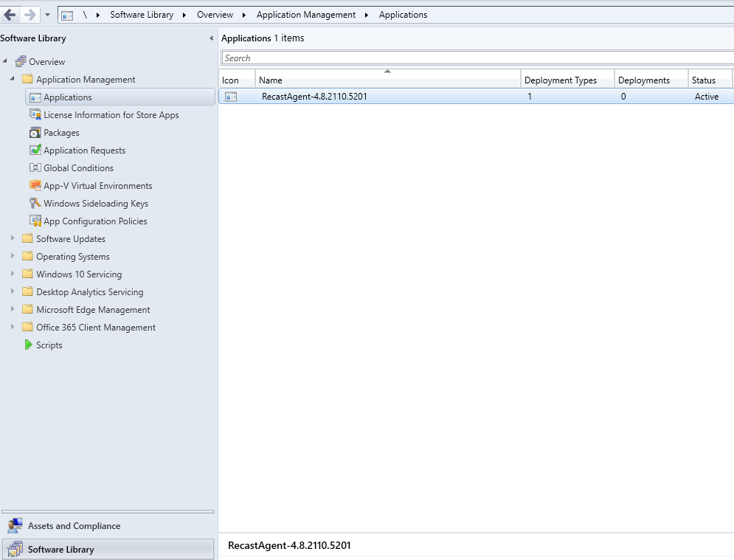Select Desktop Analytics Servicing tree item

tap(89, 292)
